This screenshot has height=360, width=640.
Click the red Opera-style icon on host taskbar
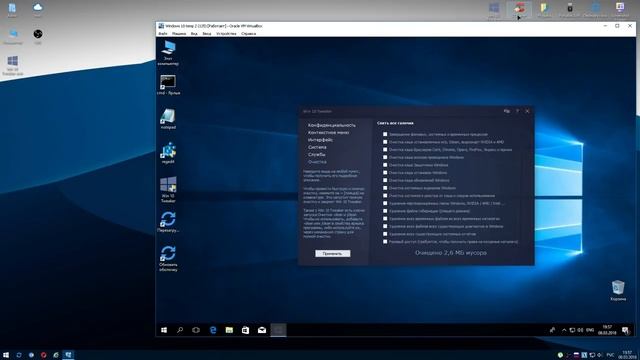[43, 355]
